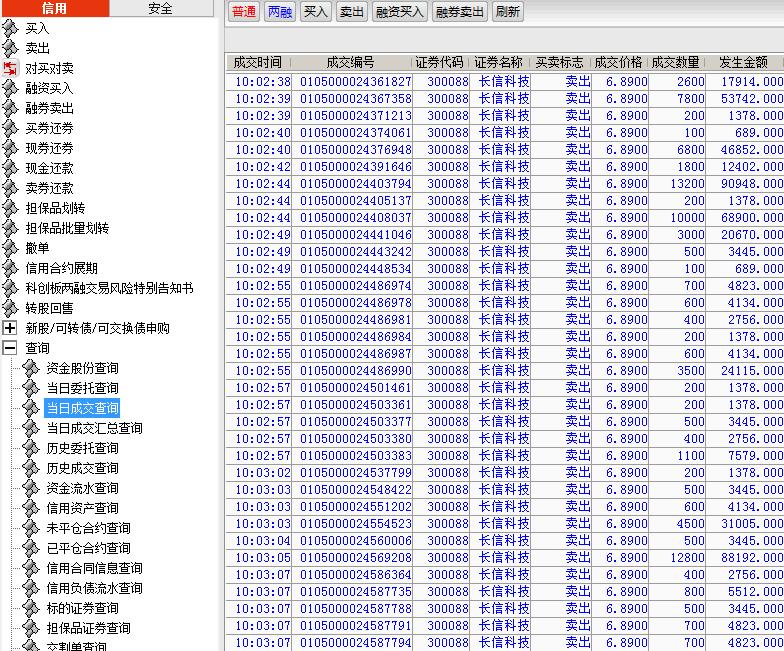Click the icon beside 卖出 in sidebar
This screenshot has width=784, height=651.
[x=10, y=48]
